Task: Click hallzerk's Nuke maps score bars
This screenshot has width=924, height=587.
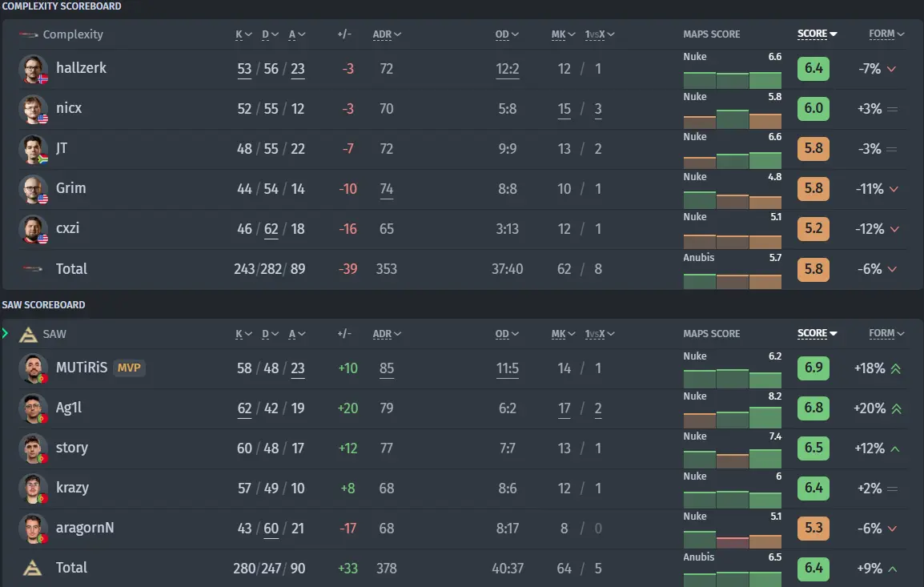Action: tap(733, 79)
